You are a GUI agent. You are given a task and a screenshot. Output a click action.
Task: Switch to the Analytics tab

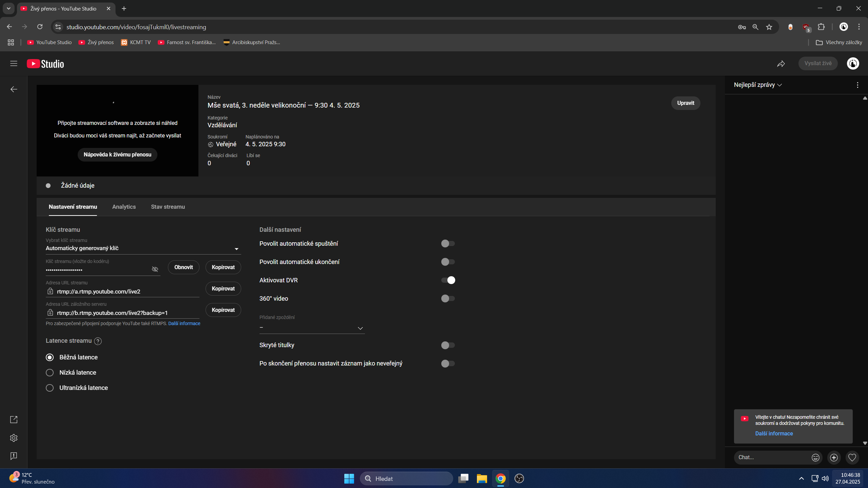(x=124, y=207)
